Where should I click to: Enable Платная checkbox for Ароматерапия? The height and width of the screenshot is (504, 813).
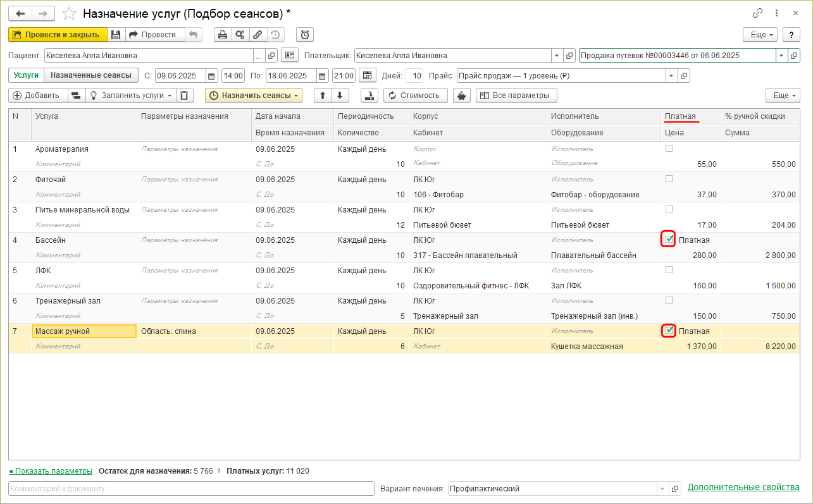(x=669, y=149)
